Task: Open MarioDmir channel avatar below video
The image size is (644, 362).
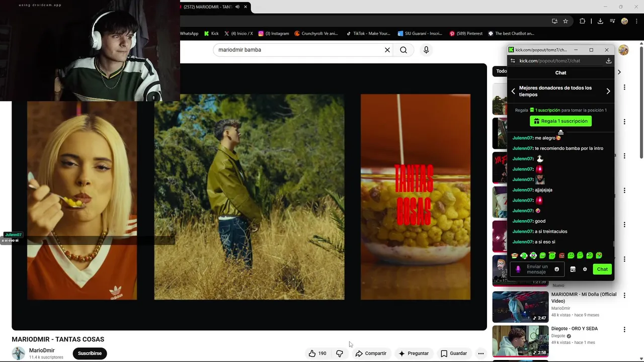Action: click(19, 353)
